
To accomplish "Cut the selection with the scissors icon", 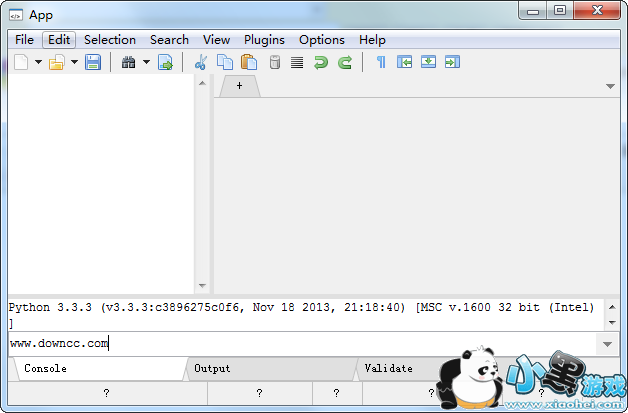I will [x=201, y=62].
